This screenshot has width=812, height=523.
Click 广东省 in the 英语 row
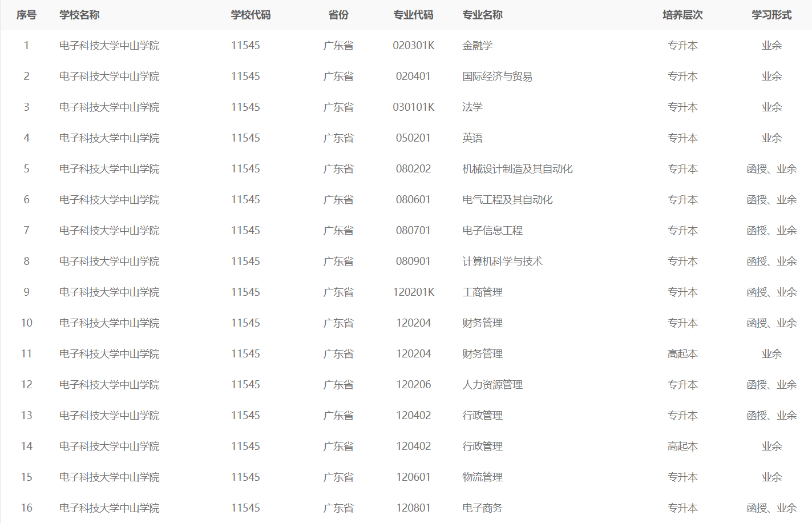click(338, 138)
